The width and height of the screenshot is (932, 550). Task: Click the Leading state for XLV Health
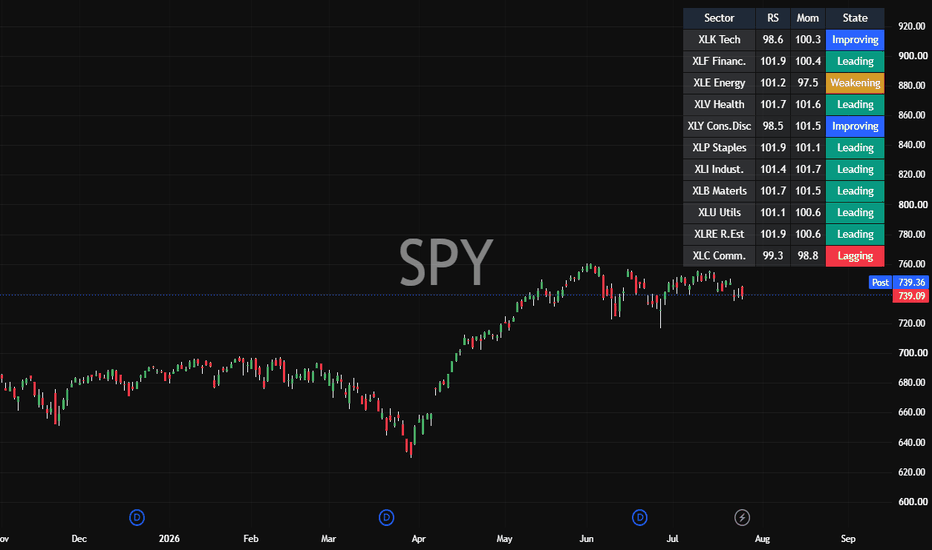coord(855,105)
